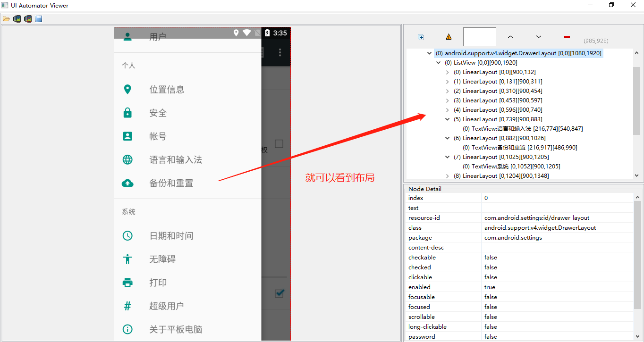Click the three-dot overflow icon in screenshot
Screen dimensions: 644x342
(x=280, y=52)
